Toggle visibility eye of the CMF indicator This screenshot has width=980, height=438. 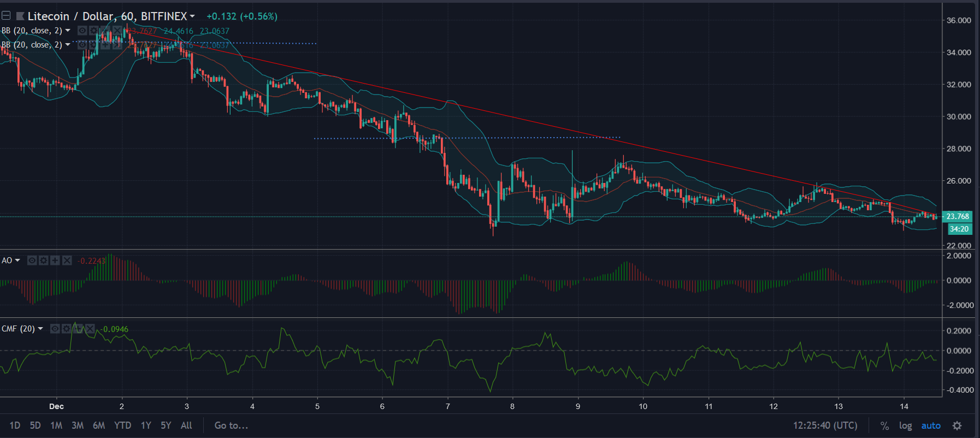pos(55,329)
